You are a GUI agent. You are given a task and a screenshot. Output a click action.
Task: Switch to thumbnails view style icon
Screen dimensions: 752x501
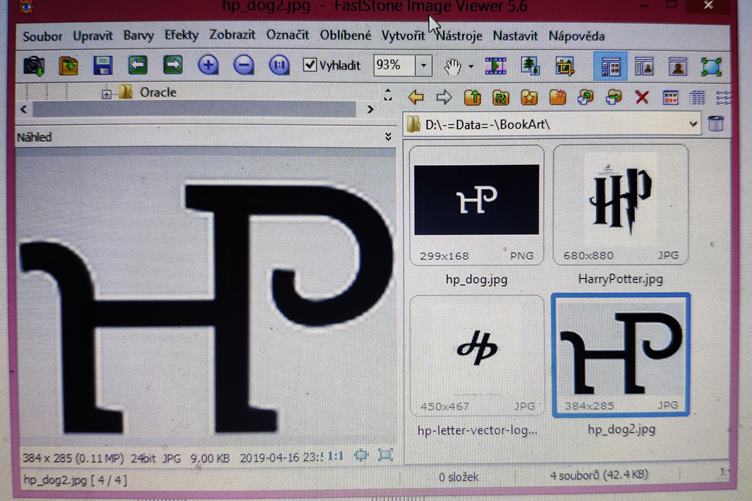[670, 98]
